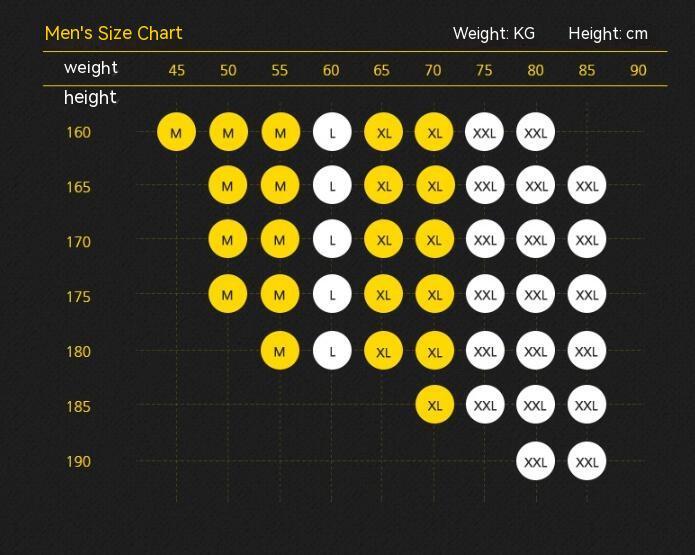
Task: Click the M badge at 180 cm height
Action: [280, 351]
